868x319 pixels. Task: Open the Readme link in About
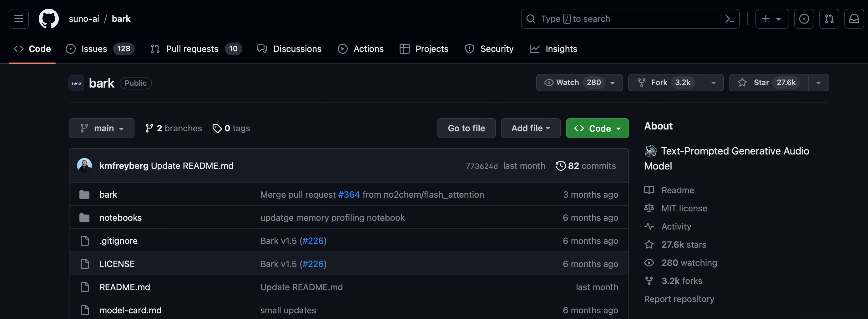tap(677, 190)
